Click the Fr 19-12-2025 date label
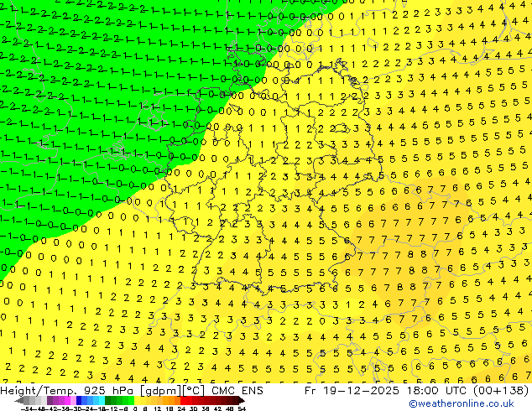The width and height of the screenshot is (532, 411). click(352, 391)
